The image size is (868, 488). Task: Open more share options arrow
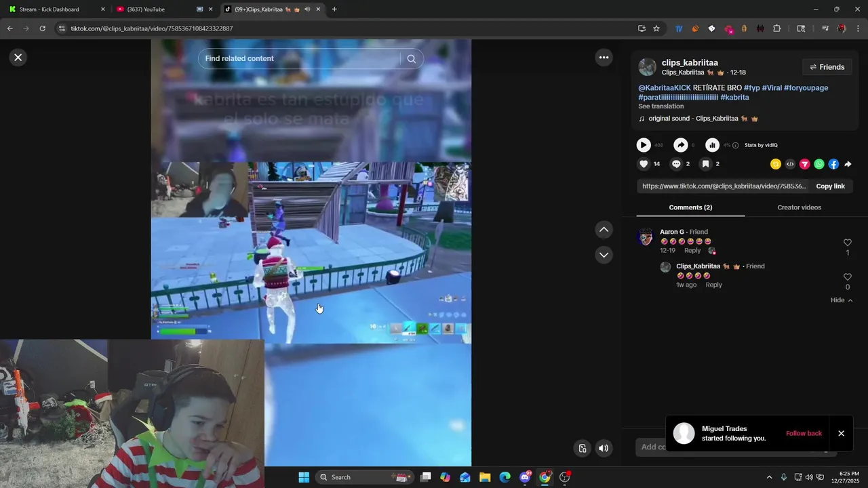click(x=848, y=164)
